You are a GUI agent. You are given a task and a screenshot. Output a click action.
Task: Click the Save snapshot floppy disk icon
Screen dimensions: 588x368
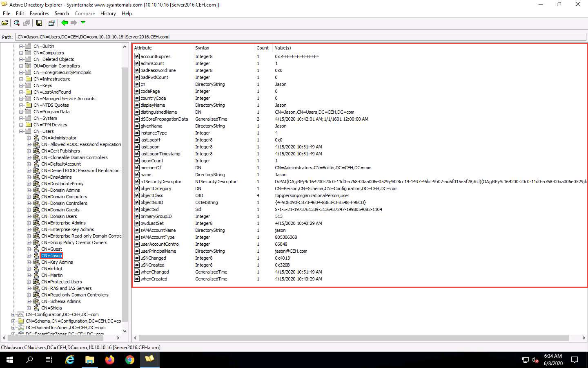[39, 23]
